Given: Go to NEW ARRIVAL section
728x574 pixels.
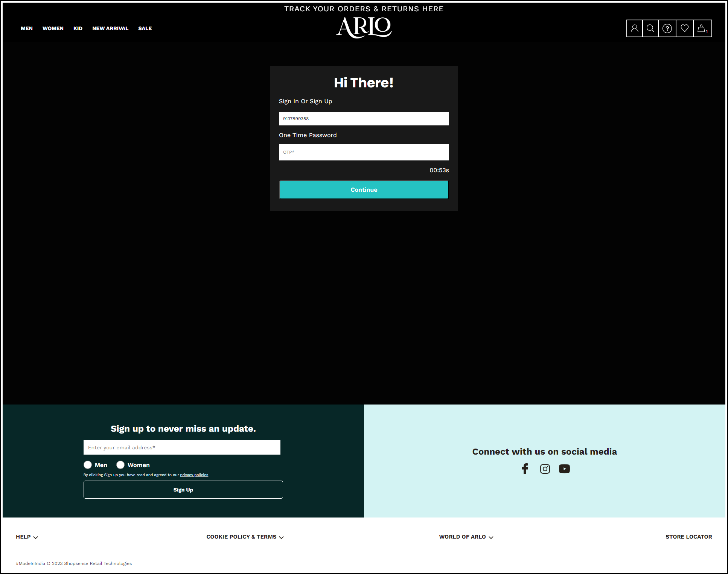Looking at the screenshot, I should [110, 28].
